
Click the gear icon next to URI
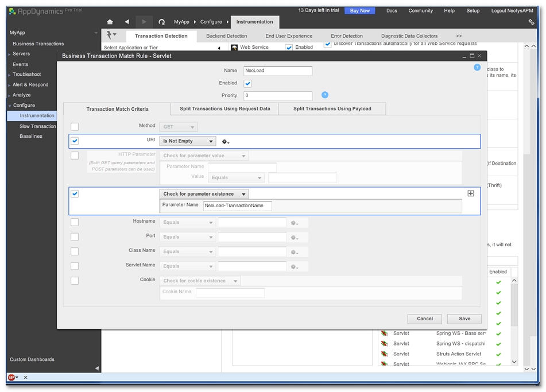[226, 142]
